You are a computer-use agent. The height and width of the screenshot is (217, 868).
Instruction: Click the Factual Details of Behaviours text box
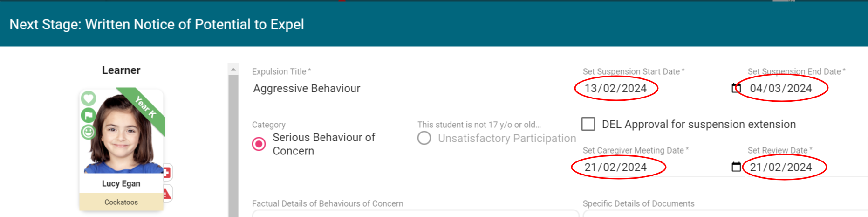415,214
